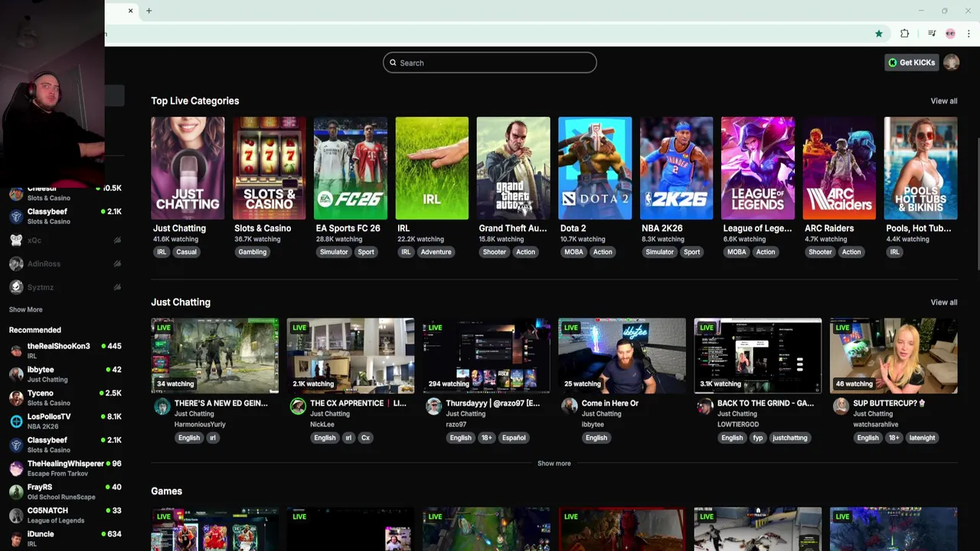Open the Kick user avatar menu

(x=952, y=63)
